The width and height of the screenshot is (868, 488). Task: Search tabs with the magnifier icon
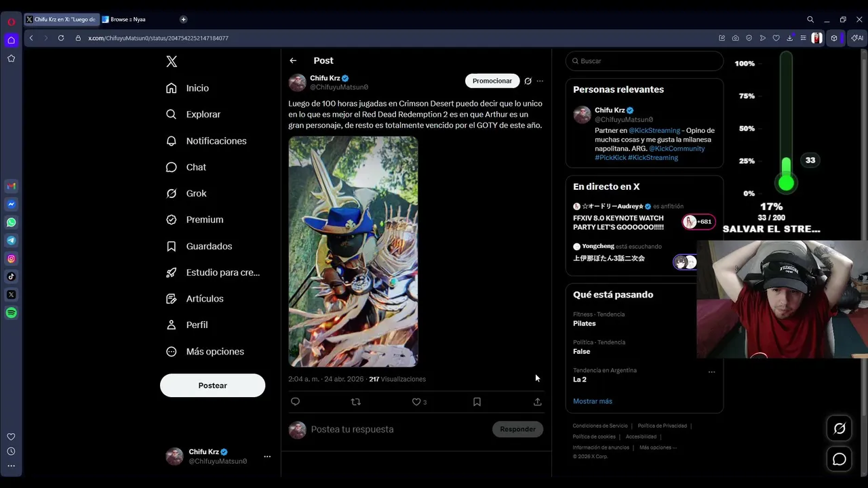pos(810,20)
